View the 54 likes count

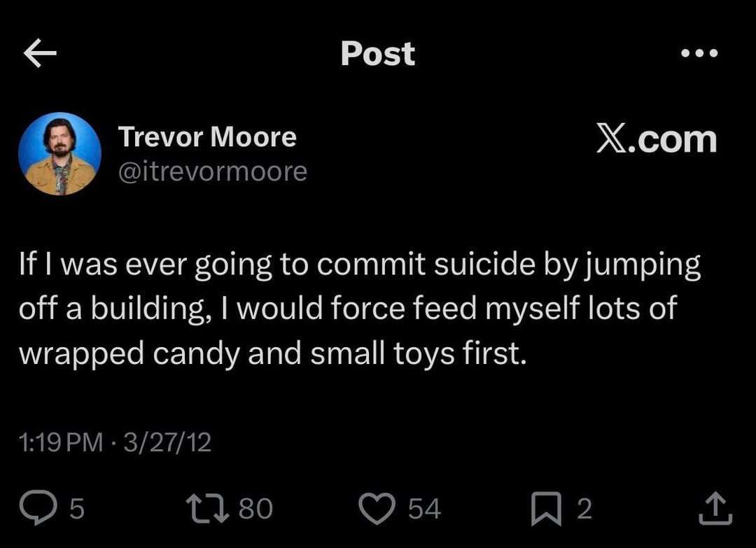point(424,509)
